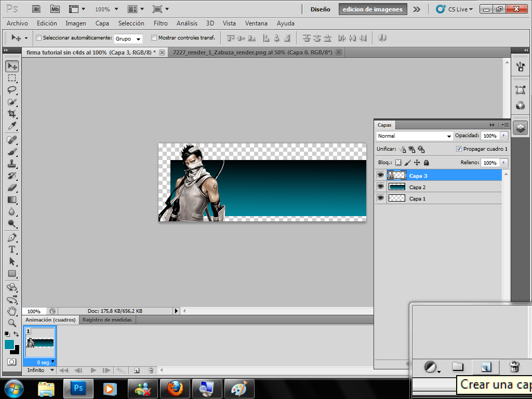
Task: Select the 3D Rotate tool
Action: pyautogui.click(x=12, y=287)
